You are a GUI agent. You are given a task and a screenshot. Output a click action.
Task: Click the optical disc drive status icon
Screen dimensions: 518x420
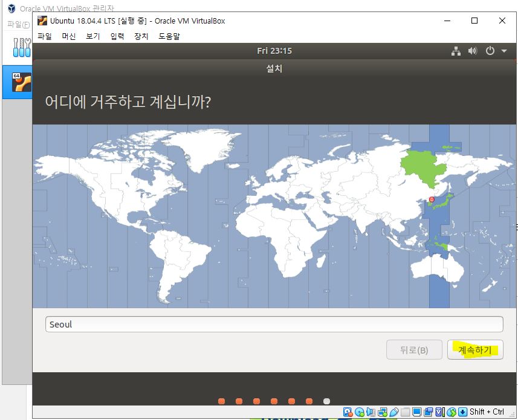360,412
